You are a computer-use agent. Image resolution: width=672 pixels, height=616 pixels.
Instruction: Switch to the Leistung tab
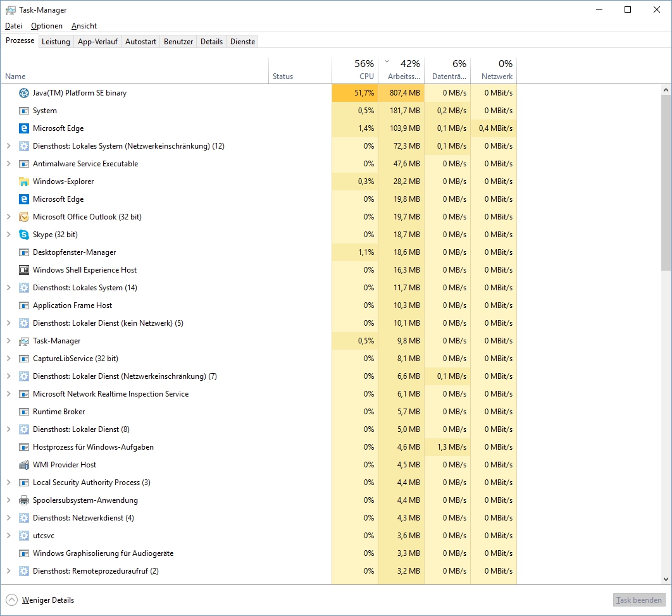point(56,42)
